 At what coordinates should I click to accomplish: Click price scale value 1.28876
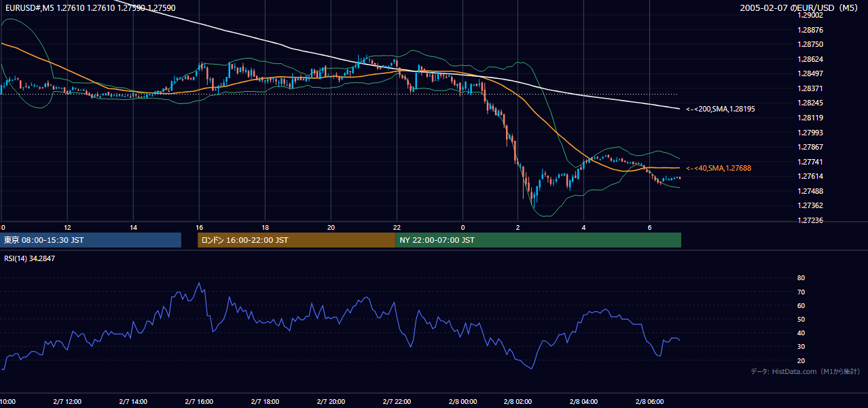pyautogui.click(x=810, y=30)
